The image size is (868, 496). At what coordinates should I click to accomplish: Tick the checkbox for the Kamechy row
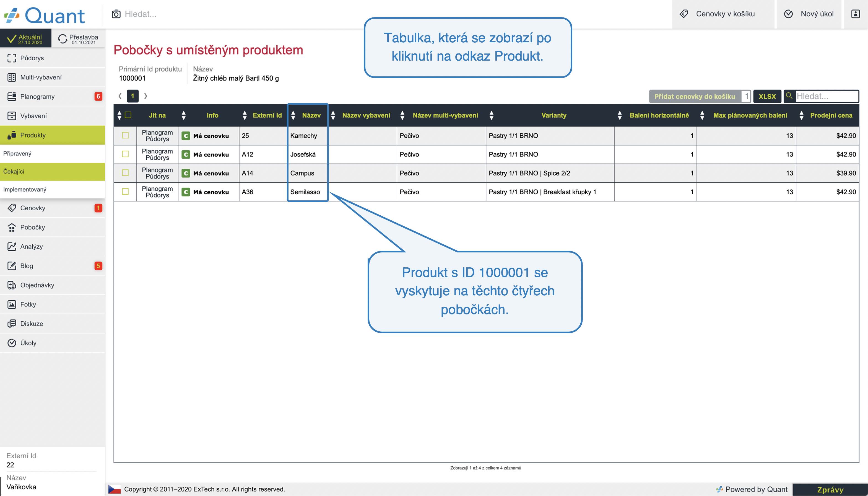(x=125, y=135)
